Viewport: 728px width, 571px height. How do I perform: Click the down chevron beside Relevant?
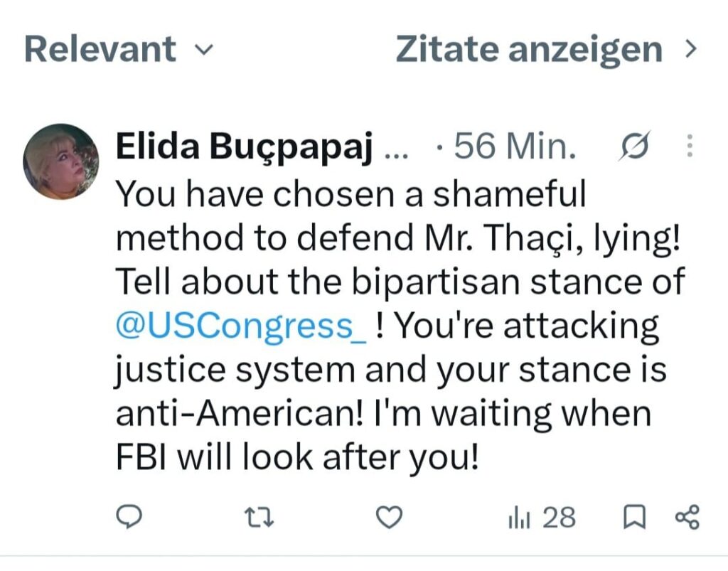203,49
